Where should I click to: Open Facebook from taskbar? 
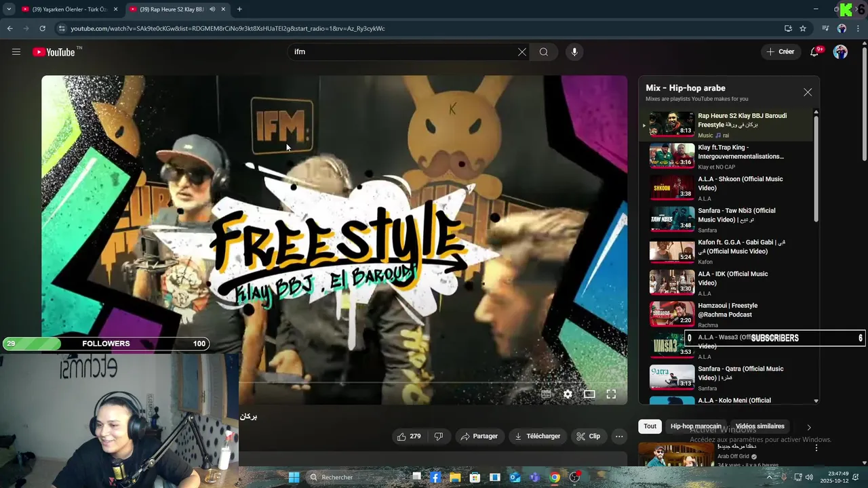click(435, 477)
